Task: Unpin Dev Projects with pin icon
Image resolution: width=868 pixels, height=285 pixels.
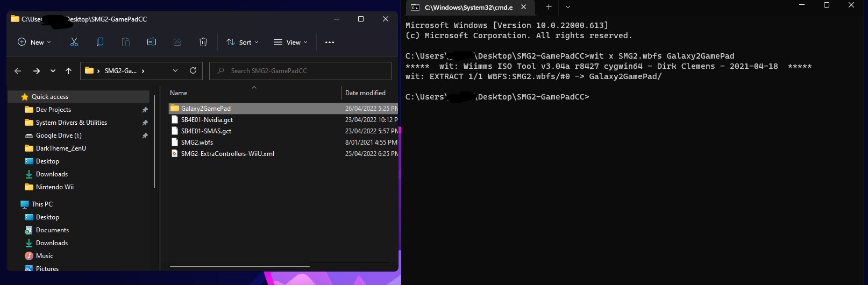Action: click(145, 110)
